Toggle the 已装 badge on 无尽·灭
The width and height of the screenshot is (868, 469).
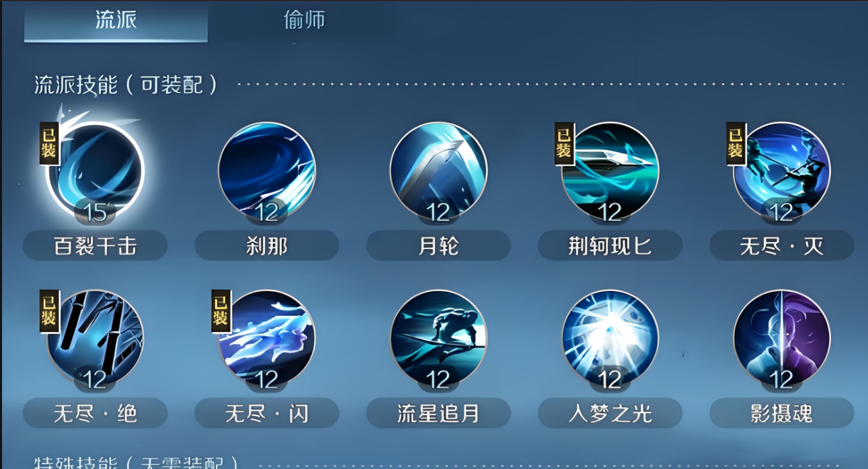(x=736, y=143)
